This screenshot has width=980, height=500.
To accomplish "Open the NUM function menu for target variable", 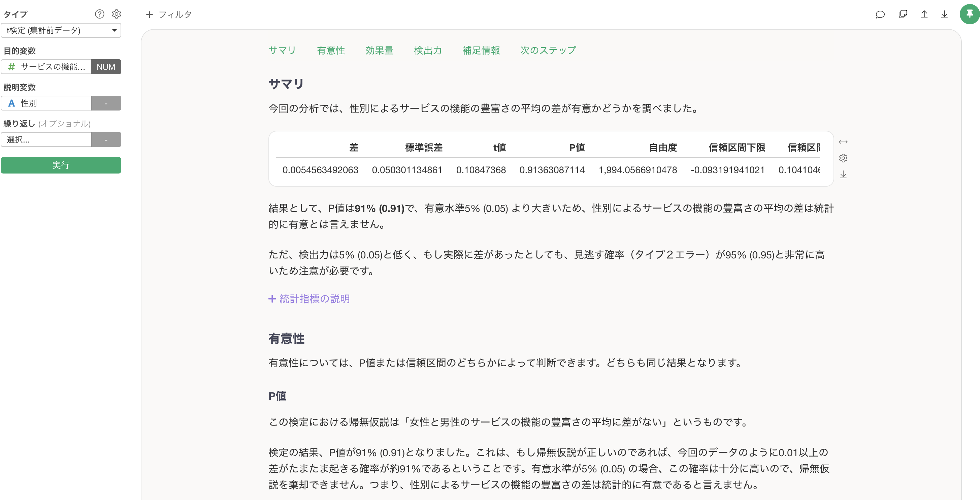I will (106, 67).
